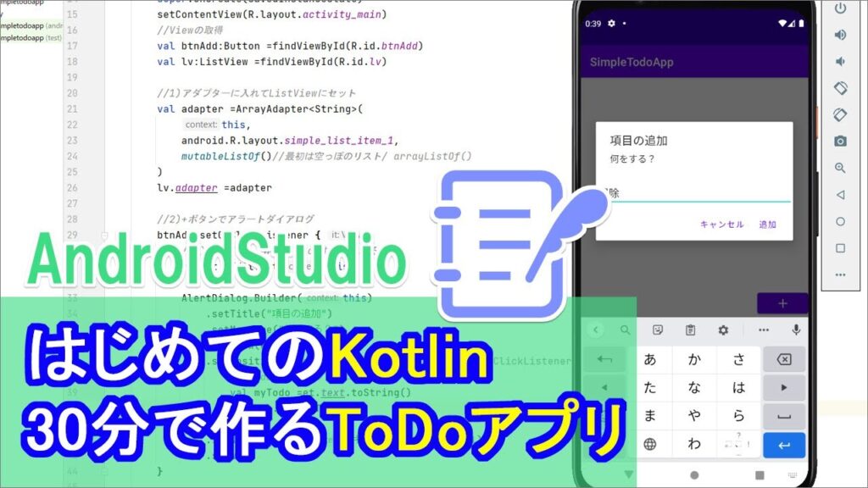868x488 pixels.
Task: Click line number 21 in gutter
Action: pos(72,109)
